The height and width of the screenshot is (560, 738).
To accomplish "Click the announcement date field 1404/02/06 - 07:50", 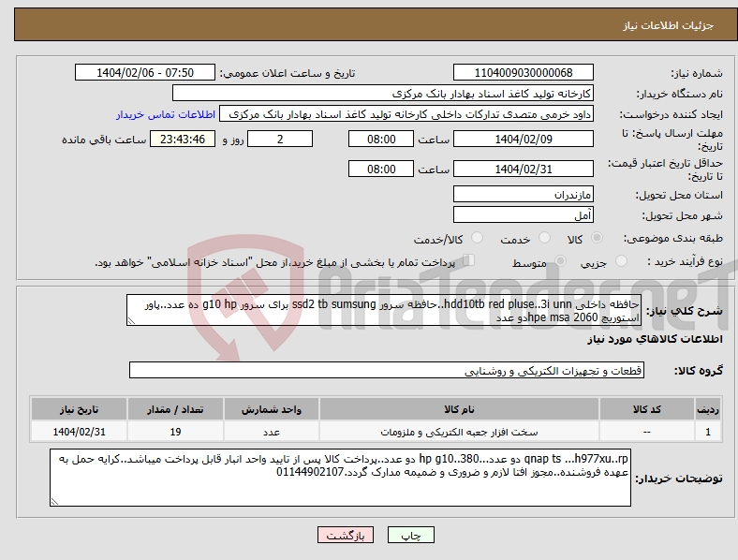I will click(x=145, y=73).
